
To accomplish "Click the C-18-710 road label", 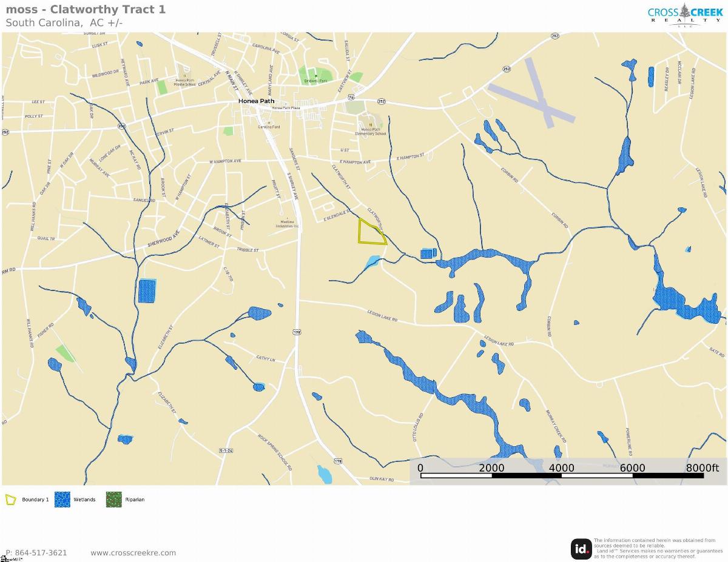I will (228, 274).
